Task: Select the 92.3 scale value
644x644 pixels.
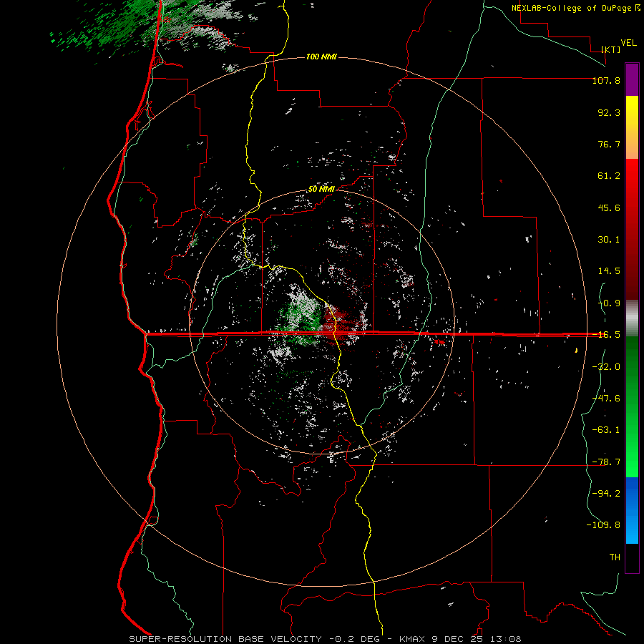Action: (x=609, y=112)
